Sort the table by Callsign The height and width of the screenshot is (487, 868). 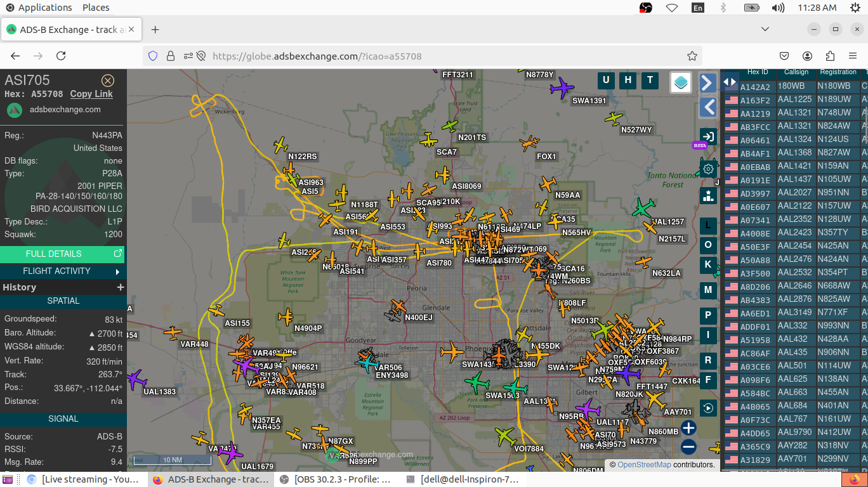pyautogui.click(x=796, y=72)
